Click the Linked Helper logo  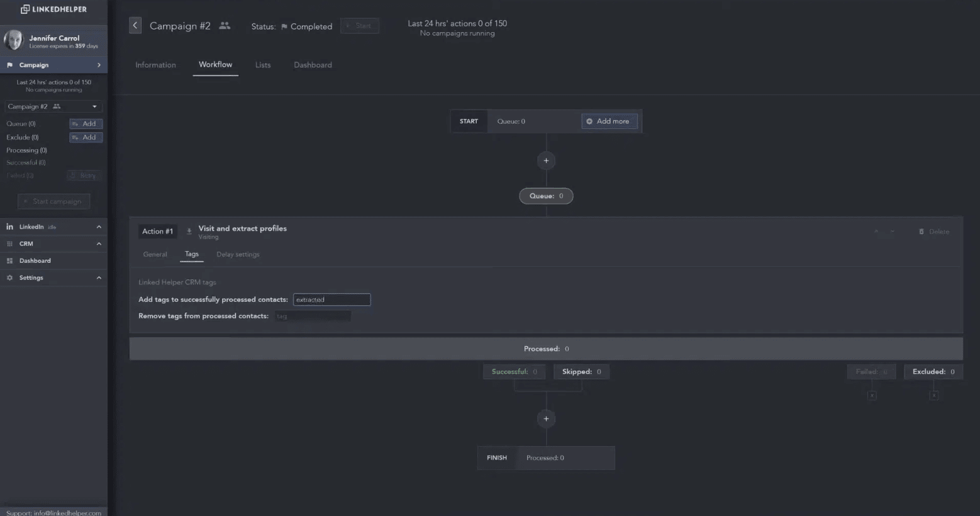(x=54, y=9)
